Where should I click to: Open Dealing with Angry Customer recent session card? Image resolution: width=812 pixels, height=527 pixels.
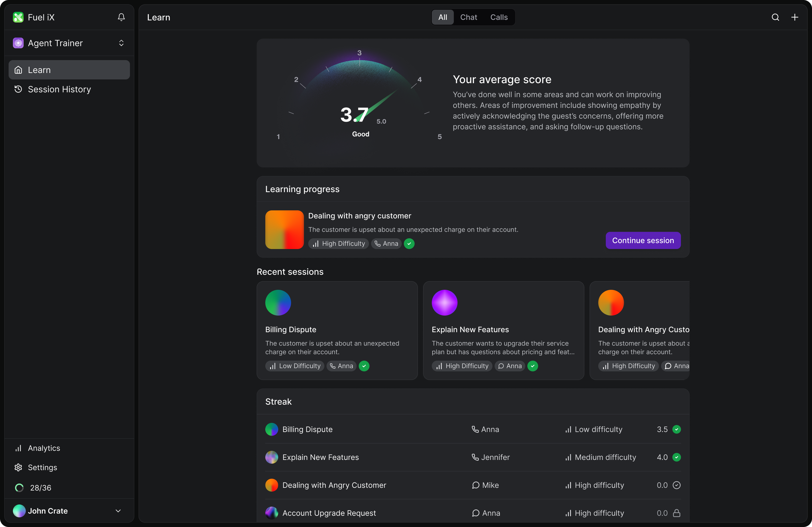tap(640, 330)
